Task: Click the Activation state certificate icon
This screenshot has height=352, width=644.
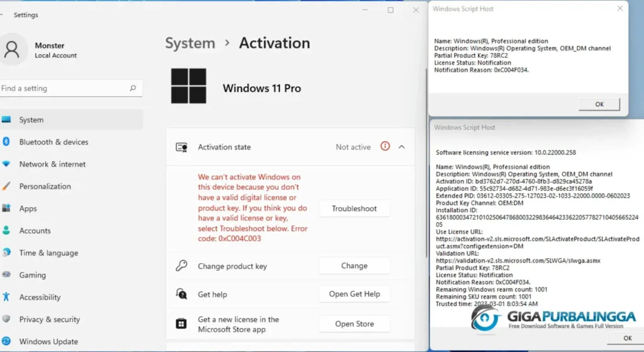Action: 182,147
